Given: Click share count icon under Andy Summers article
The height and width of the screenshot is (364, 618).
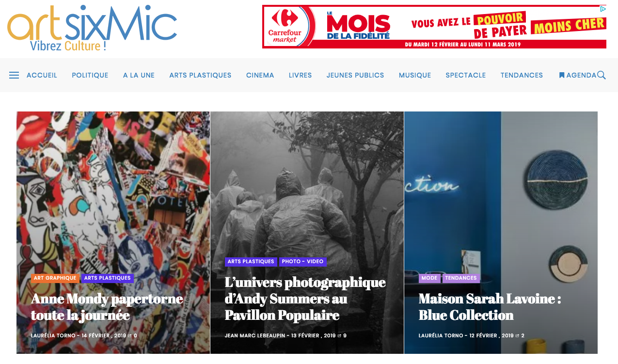Looking at the screenshot, I should (x=339, y=335).
